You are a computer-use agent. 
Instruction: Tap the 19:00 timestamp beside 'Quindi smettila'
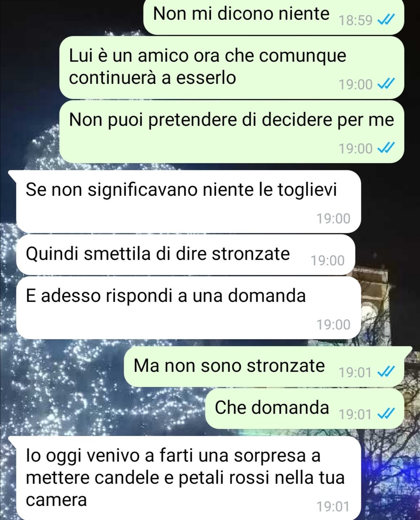click(327, 260)
